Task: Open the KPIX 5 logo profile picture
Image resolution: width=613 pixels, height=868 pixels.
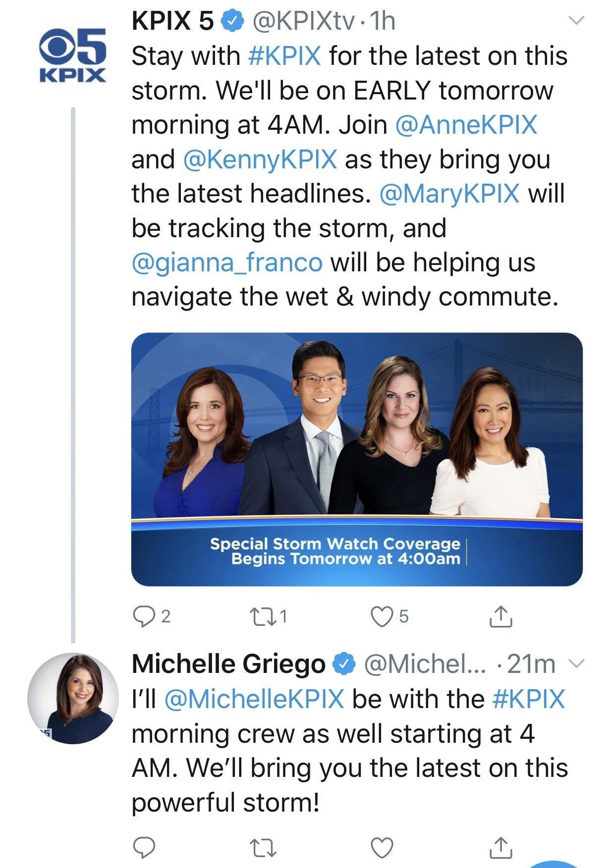Action: point(73,54)
